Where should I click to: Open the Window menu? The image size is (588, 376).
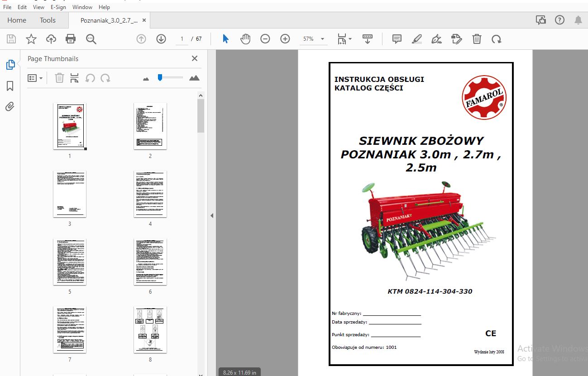(82, 7)
